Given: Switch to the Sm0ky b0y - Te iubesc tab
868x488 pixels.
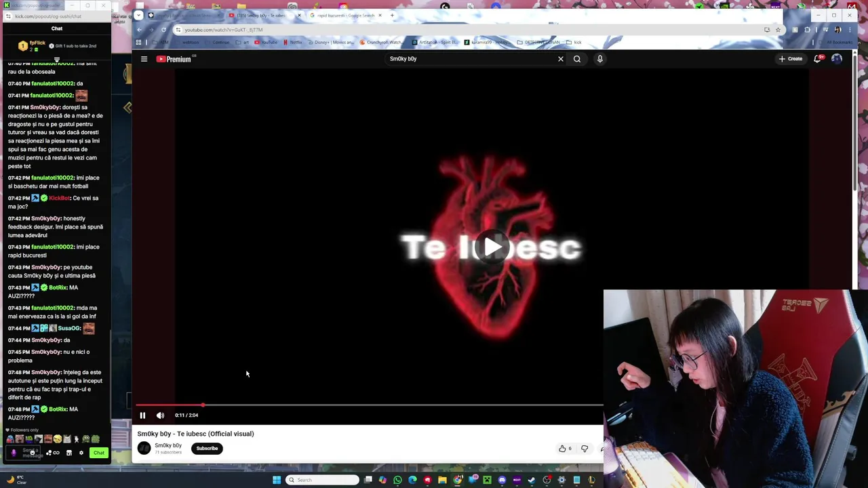Looking at the screenshot, I should click(265, 15).
